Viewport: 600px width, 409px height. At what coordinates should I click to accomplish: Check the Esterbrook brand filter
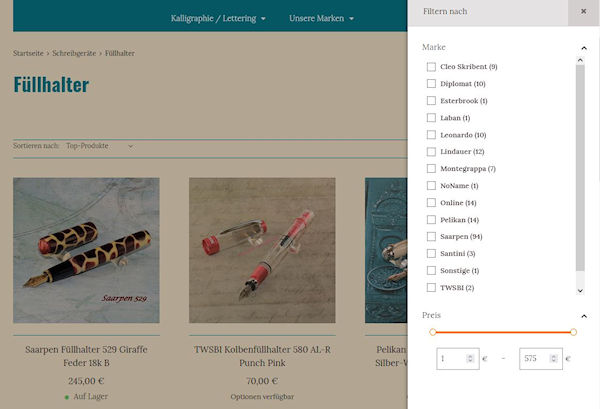coord(431,101)
